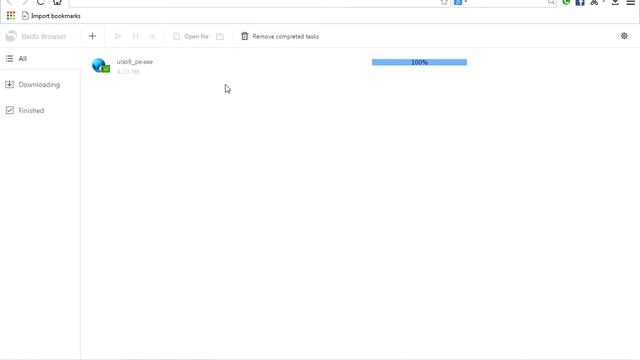Click the search magnifier icon
This screenshot has height=360, width=640.
pyautogui.click(x=551, y=2)
